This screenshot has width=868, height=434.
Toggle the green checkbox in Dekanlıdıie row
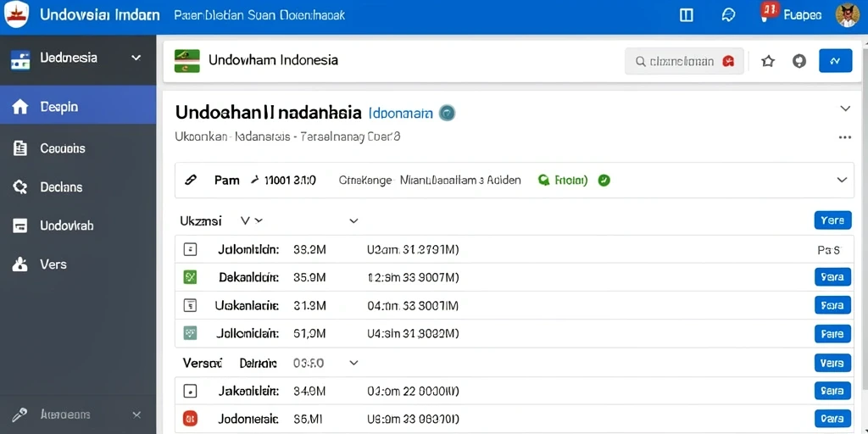click(x=190, y=277)
